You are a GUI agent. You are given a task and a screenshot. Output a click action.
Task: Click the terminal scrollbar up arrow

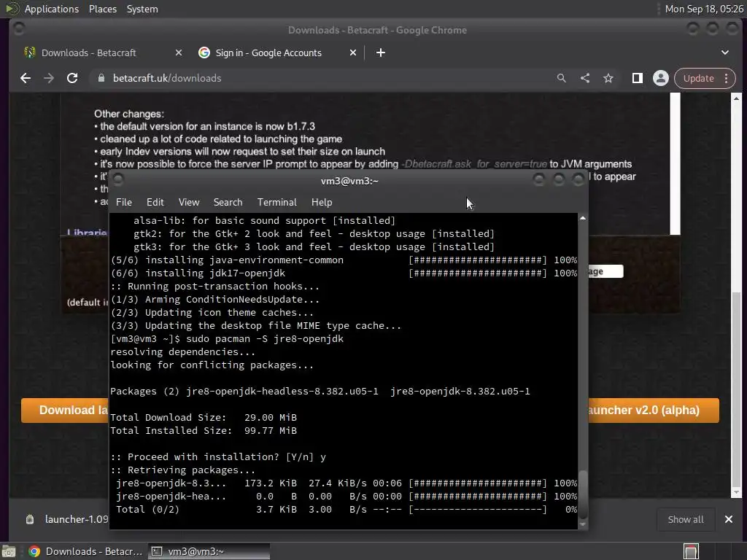point(583,218)
